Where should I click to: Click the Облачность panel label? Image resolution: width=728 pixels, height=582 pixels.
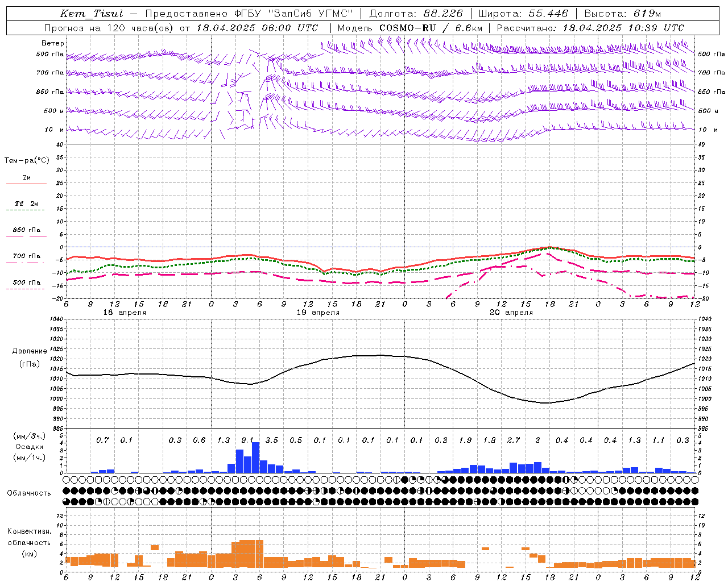coord(29,493)
